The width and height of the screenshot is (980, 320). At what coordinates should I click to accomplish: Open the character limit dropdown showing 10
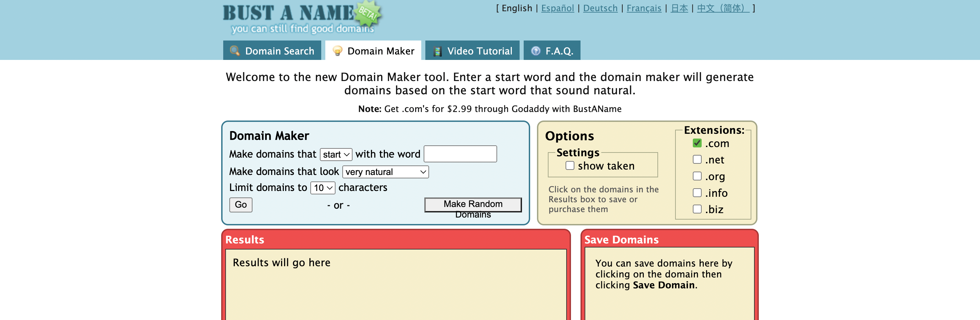coord(323,188)
